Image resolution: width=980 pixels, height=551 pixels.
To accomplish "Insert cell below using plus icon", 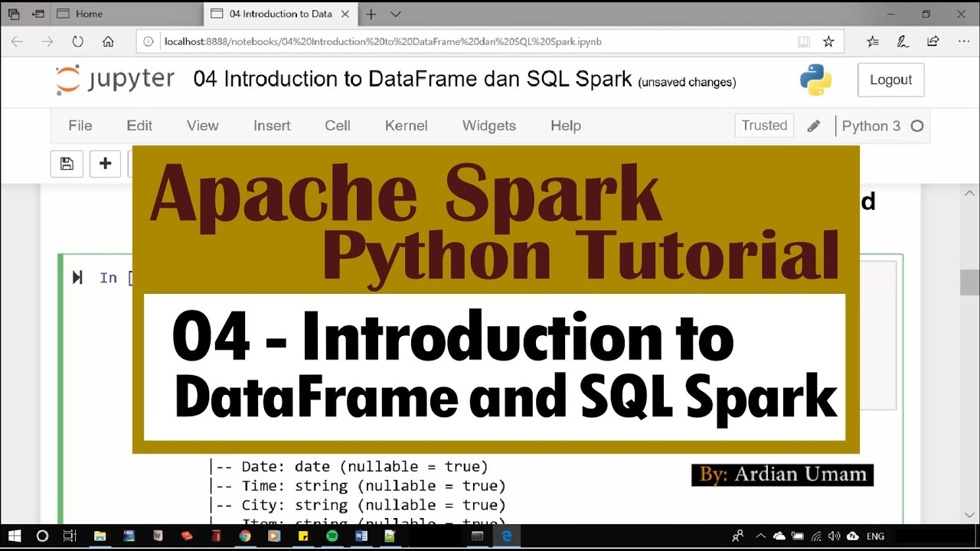I will pos(106,164).
